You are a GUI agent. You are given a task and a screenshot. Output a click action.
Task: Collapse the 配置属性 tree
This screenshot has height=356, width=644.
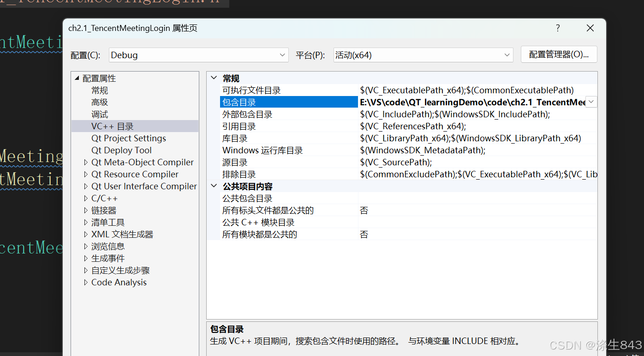[x=77, y=78]
